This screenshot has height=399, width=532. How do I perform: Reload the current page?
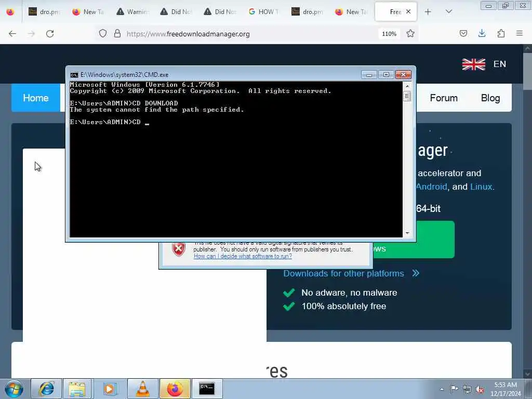(x=50, y=34)
